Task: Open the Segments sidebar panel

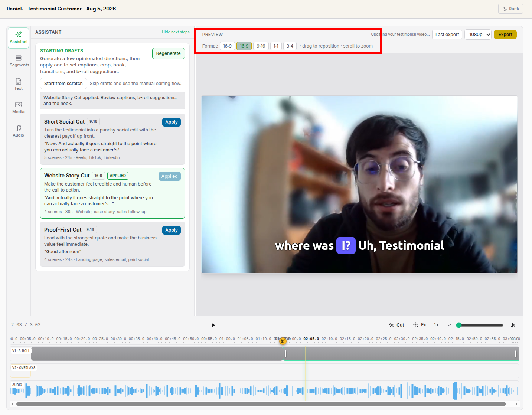Action: point(19,61)
